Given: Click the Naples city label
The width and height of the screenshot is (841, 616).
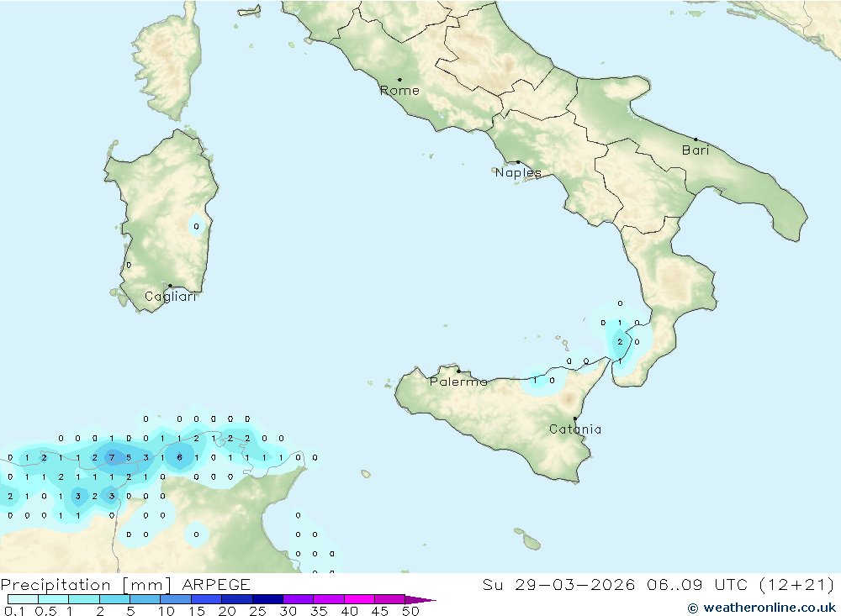Looking at the screenshot, I should [518, 172].
